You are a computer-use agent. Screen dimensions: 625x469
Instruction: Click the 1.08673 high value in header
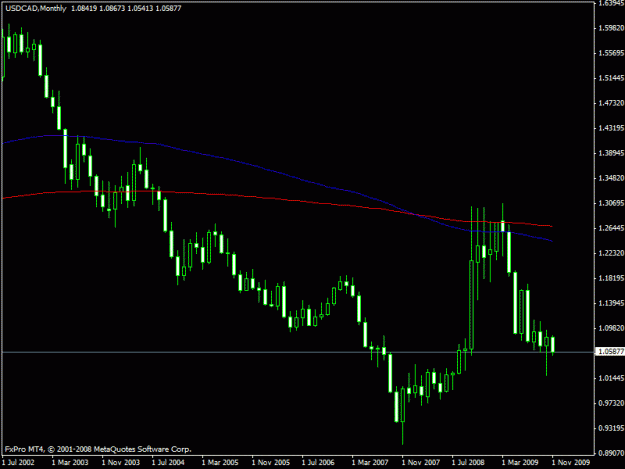click(x=112, y=8)
